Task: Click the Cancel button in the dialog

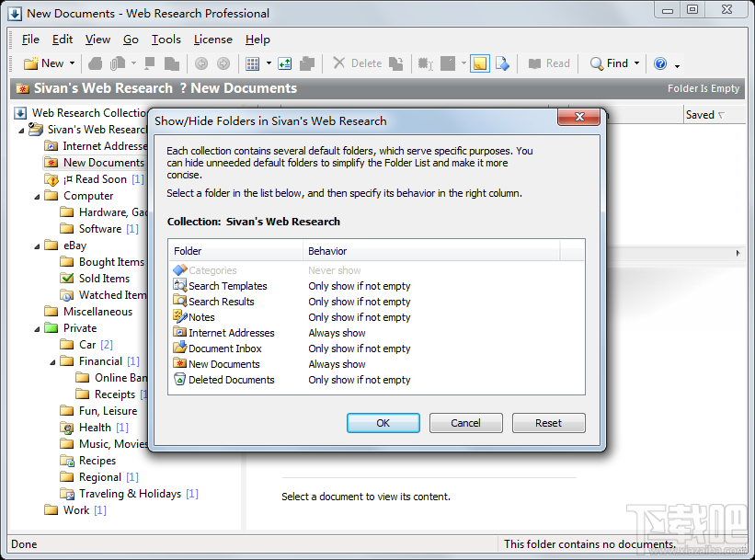Action: (x=465, y=422)
